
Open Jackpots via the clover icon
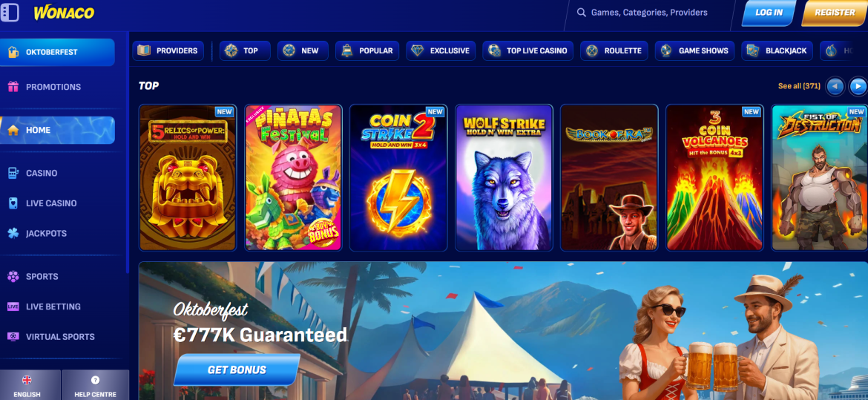pyautogui.click(x=13, y=233)
